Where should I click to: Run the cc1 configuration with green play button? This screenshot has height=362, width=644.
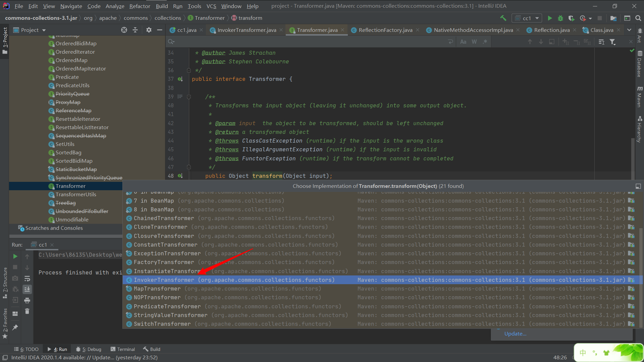click(550, 18)
